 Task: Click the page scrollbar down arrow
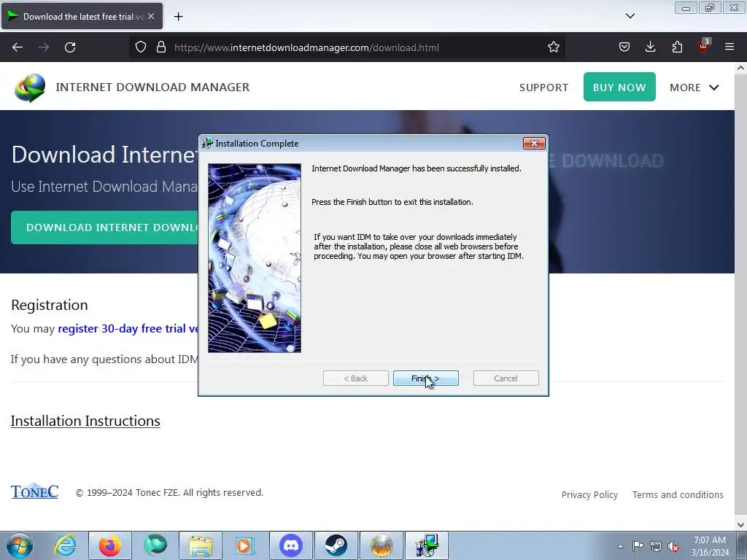point(740,524)
